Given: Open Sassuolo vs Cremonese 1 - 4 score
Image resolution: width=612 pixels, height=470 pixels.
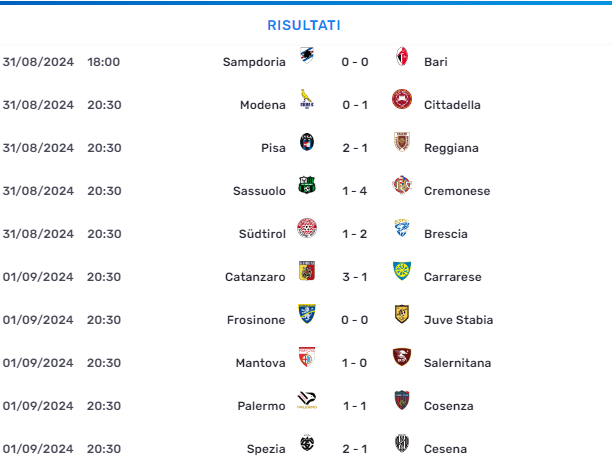Looking at the screenshot, I should (354, 191).
